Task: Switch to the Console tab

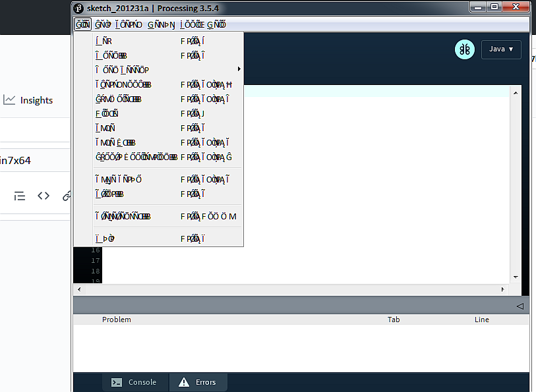Action: [135, 382]
